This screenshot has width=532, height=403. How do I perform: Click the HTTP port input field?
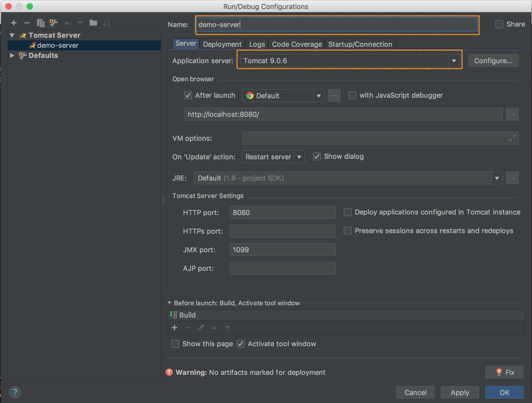282,212
